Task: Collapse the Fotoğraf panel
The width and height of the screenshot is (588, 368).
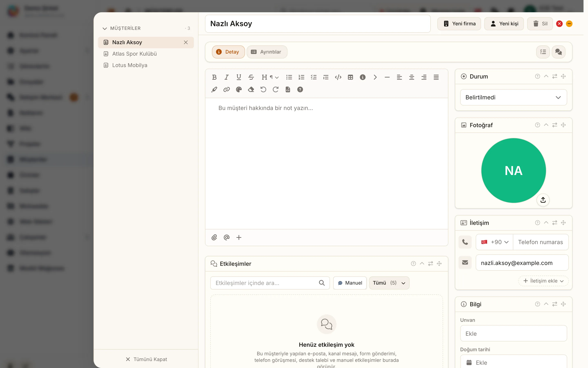Action: click(x=546, y=125)
